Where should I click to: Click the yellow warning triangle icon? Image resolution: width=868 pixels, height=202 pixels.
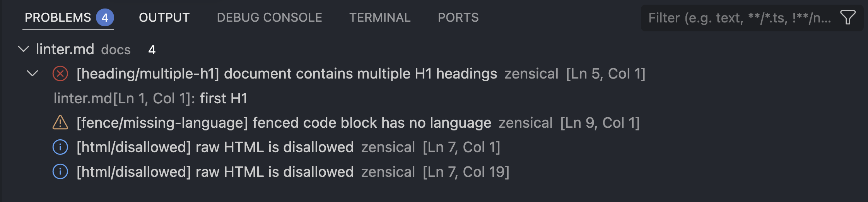click(x=60, y=122)
